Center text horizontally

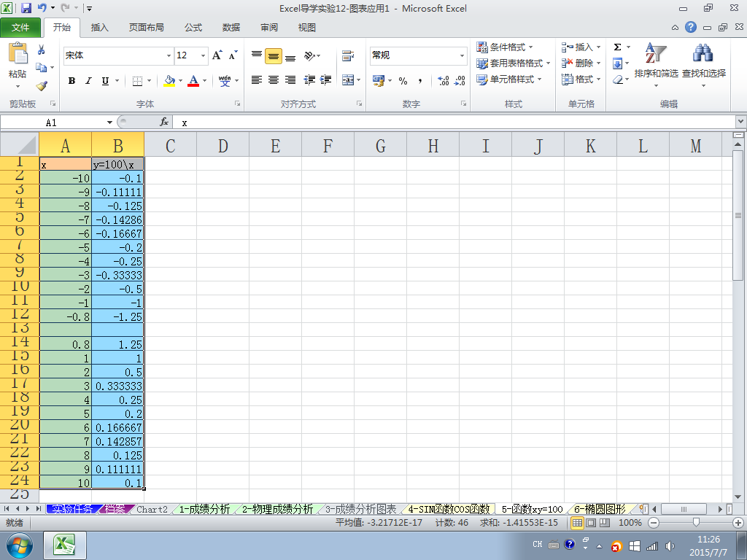click(x=274, y=80)
